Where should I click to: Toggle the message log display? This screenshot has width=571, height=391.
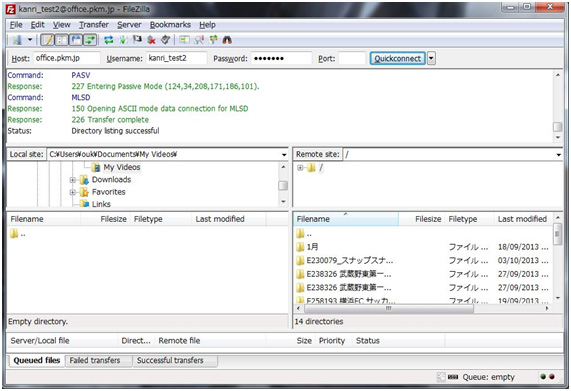[47, 40]
